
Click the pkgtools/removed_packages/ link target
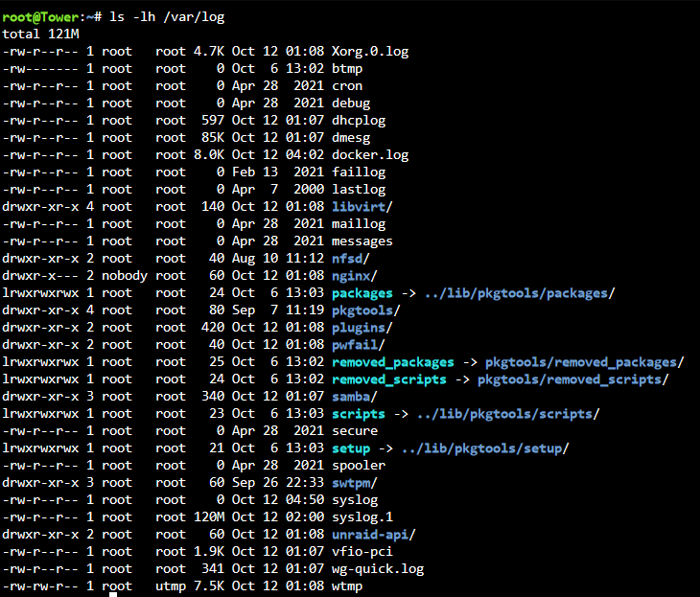585,362
